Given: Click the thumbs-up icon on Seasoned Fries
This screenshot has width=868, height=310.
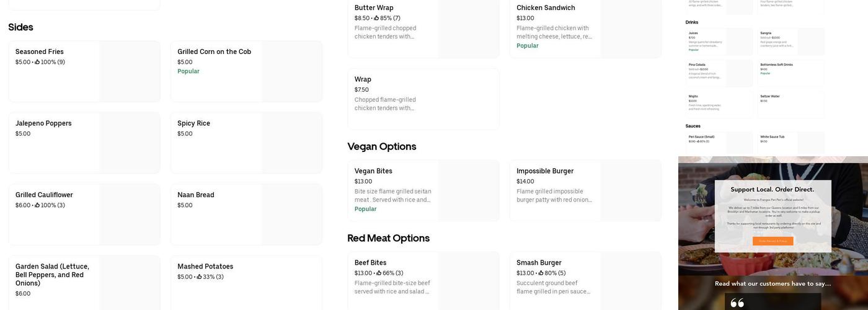Looking at the screenshot, I should pos(37,62).
